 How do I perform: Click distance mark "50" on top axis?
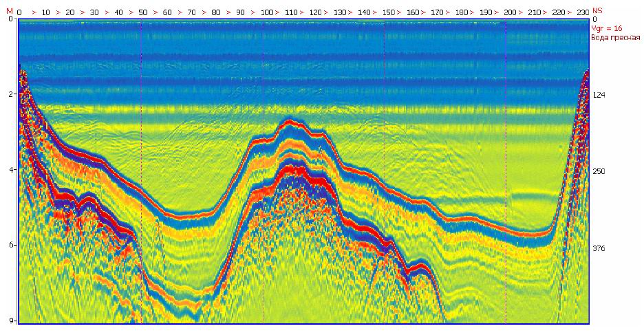[143, 13]
